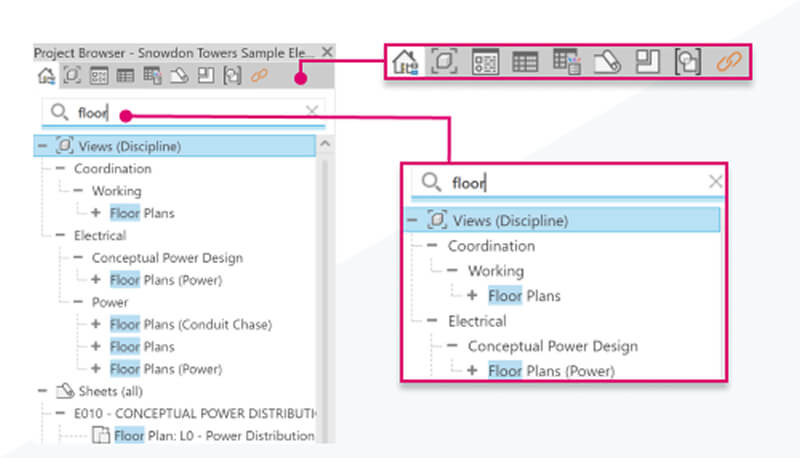The width and height of the screenshot is (800, 458).
Task: Click the scroll-up arrow of the Project Browser
Action: click(x=325, y=145)
